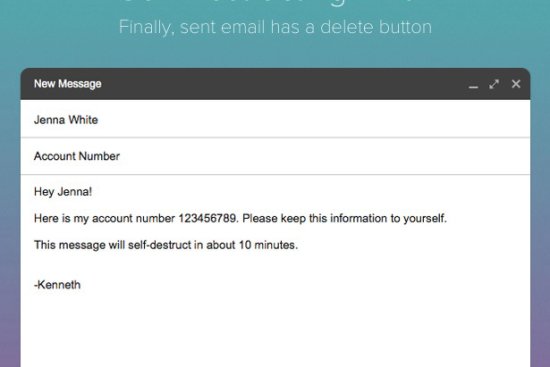Minimize the New Message compose window
Image resolution: width=550 pixels, height=367 pixels.
point(473,85)
